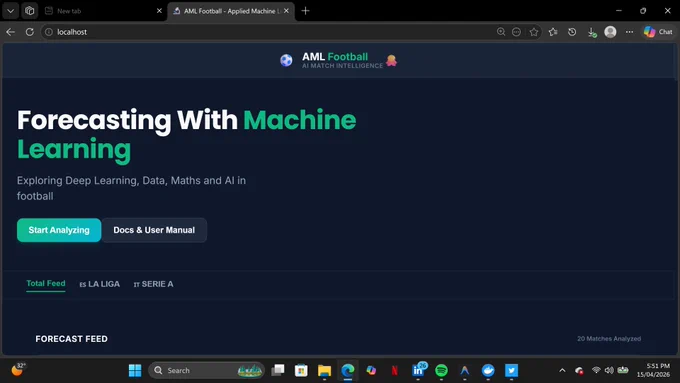Switch to the LA LIGA tab
This screenshot has height=383, width=680.
pos(99,284)
